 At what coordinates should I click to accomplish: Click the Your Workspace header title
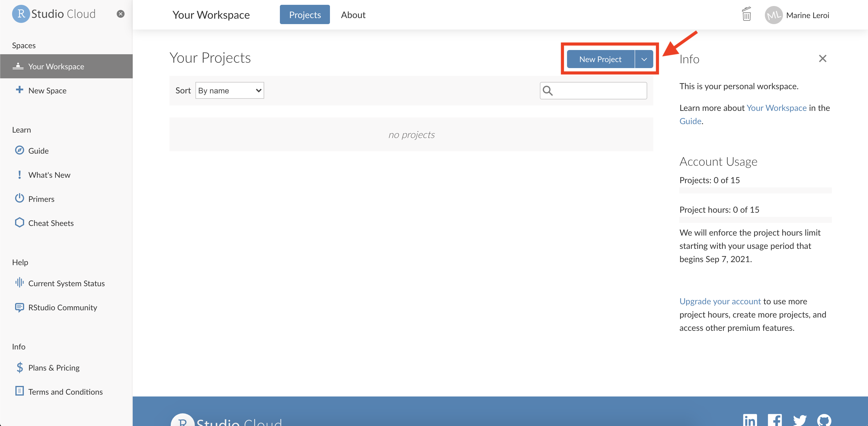point(211,15)
